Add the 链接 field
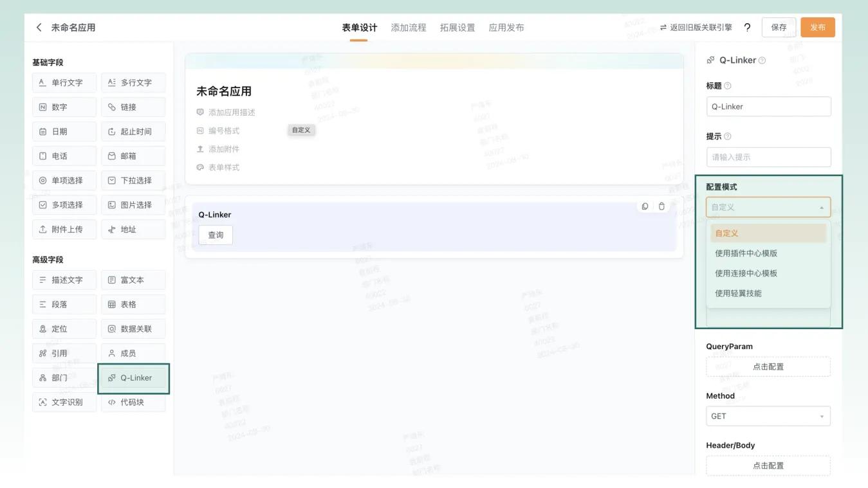This screenshot has width=868, height=488. tap(133, 107)
